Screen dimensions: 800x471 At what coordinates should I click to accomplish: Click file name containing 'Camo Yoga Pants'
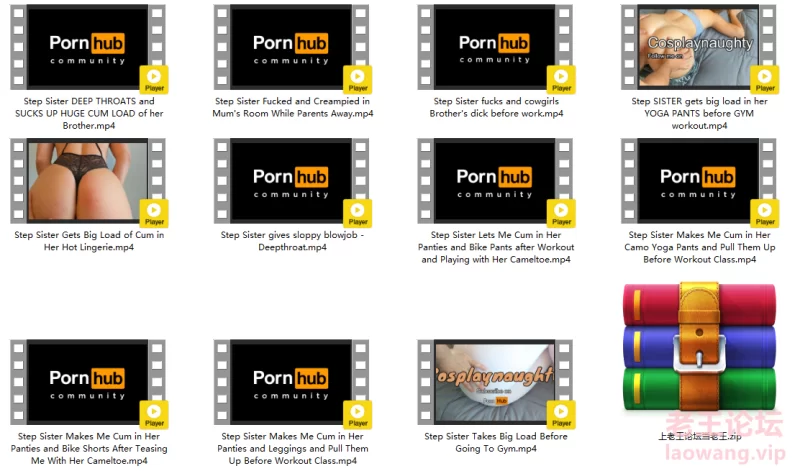(x=699, y=247)
